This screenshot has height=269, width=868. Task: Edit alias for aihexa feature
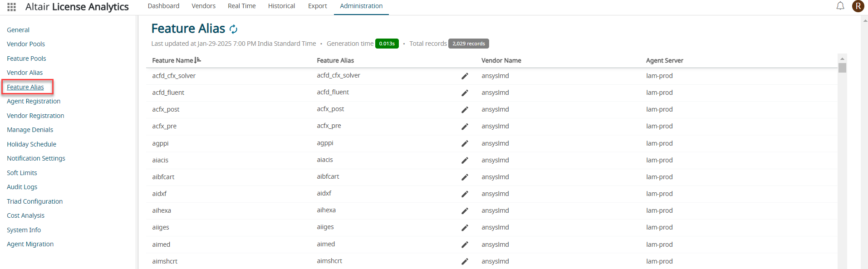point(465,210)
